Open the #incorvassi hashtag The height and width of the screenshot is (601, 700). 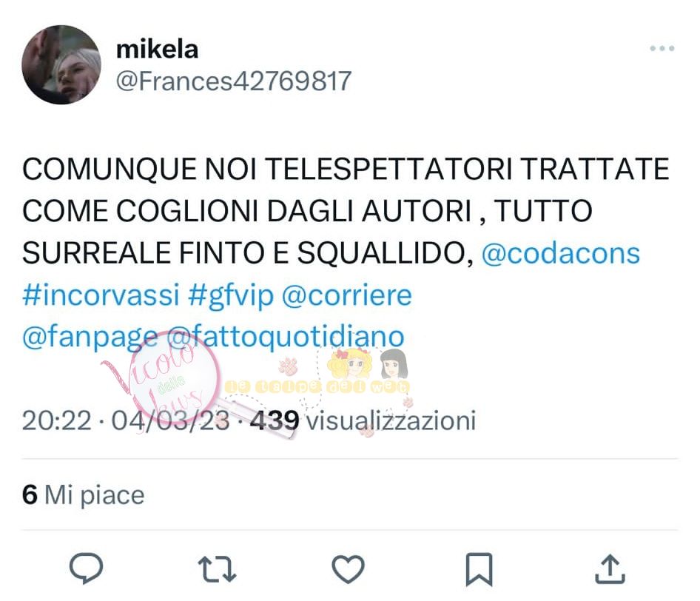coord(101,295)
